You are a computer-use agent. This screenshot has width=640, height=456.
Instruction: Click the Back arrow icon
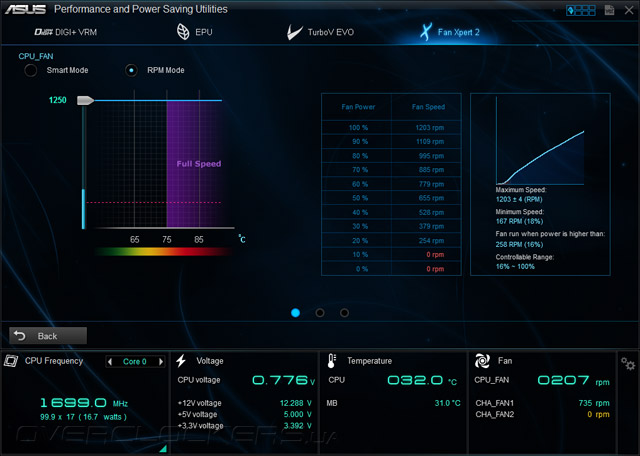tap(20, 336)
